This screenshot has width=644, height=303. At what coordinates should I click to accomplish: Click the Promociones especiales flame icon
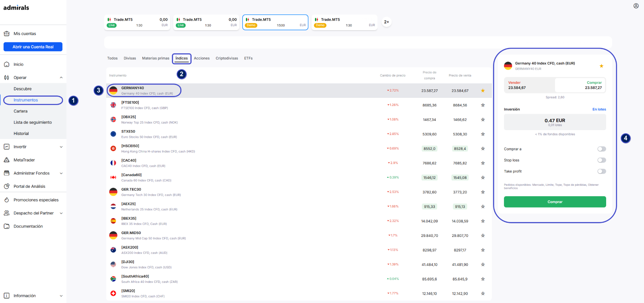point(6,200)
